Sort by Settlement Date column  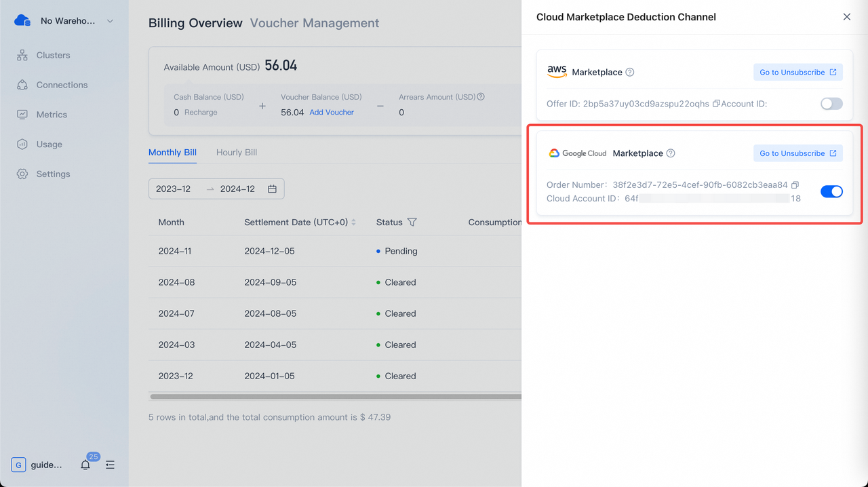coord(353,222)
